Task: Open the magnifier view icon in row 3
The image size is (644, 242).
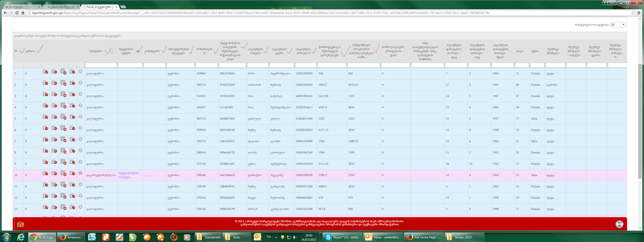Action: tap(54, 94)
